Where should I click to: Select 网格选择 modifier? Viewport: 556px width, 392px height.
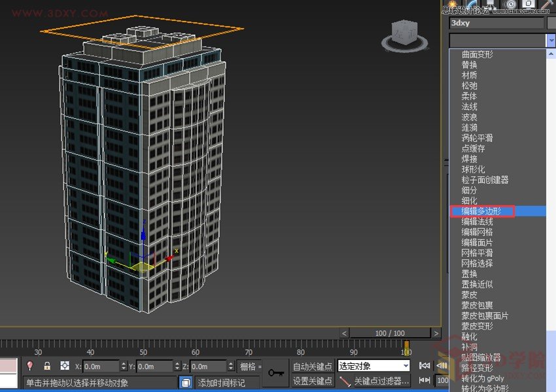477,263
